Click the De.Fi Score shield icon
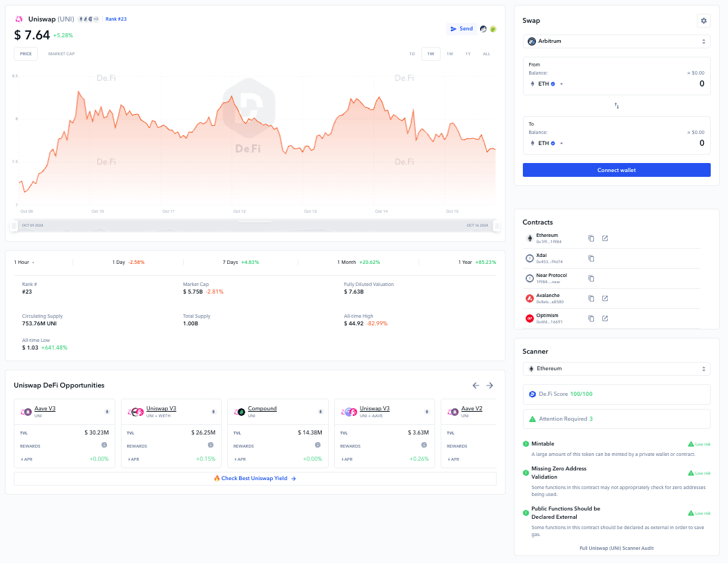This screenshot has height=563, width=728. point(533,394)
